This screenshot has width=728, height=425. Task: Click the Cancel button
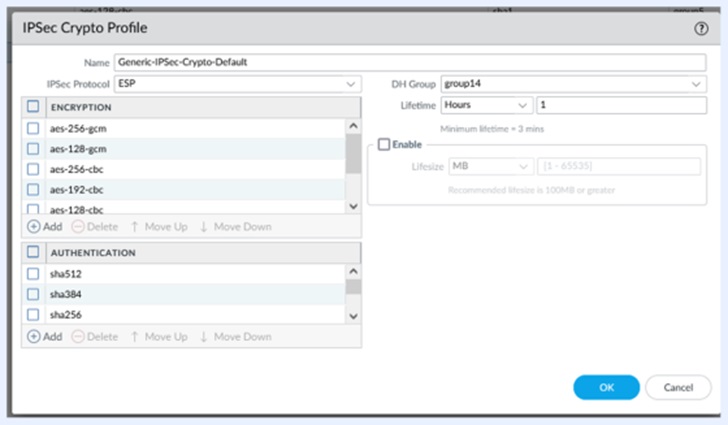point(678,387)
